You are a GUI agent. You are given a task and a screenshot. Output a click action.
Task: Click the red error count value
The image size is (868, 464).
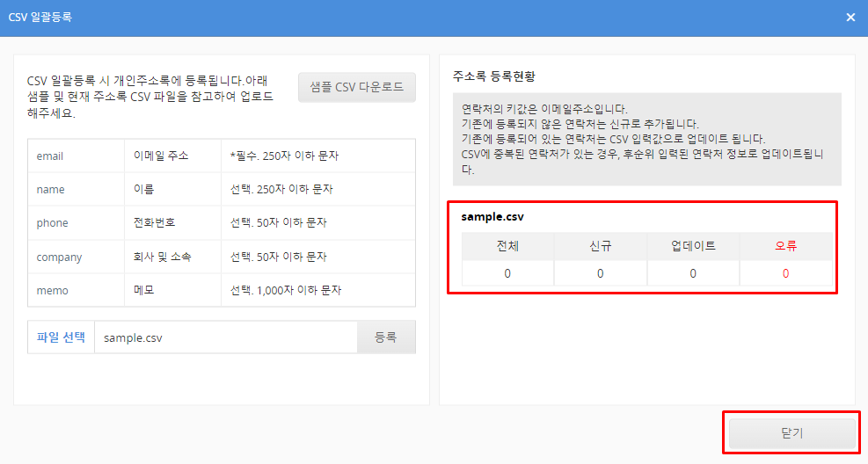[785, 274]
